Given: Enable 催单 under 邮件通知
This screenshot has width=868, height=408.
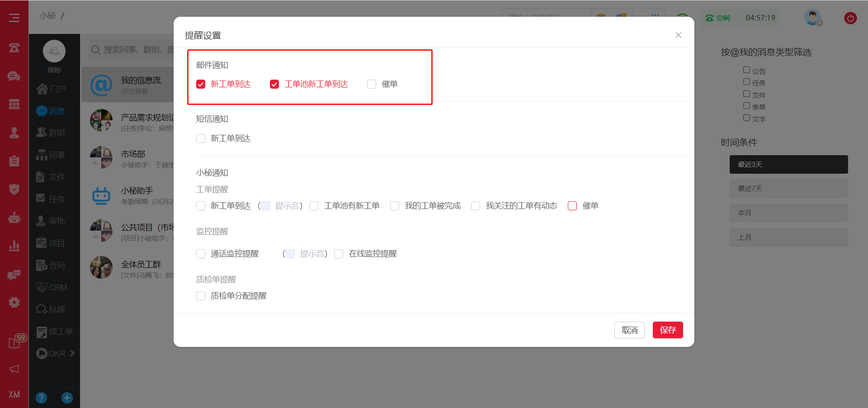Looking at the screenshot, I should pyautogui.click(x=372, y=84).
